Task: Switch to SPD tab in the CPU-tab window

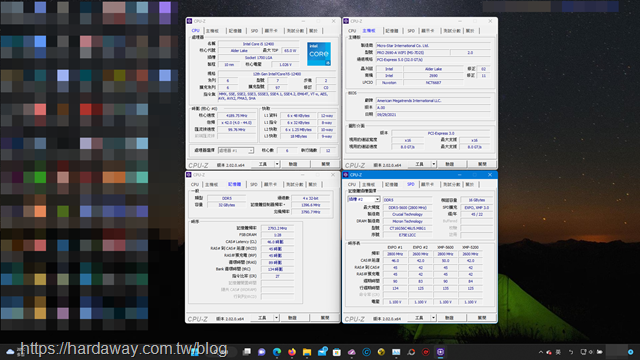Action: (x=254, y=31)
